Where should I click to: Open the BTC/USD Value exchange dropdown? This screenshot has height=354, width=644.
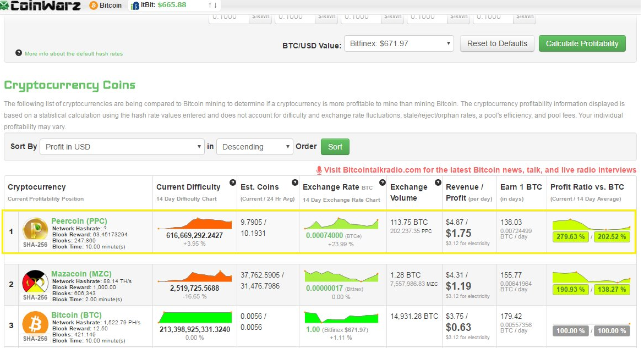pos(399,43)
